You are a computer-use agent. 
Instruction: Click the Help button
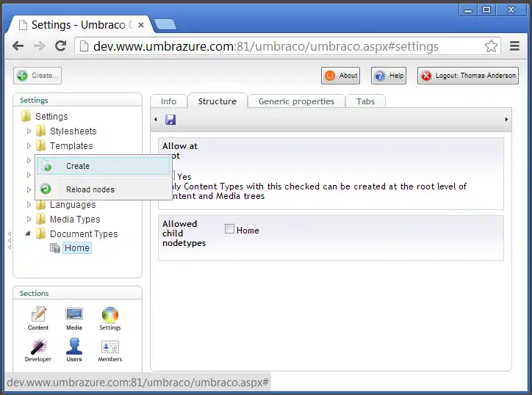pyautogui.click(x=389, y=76)
